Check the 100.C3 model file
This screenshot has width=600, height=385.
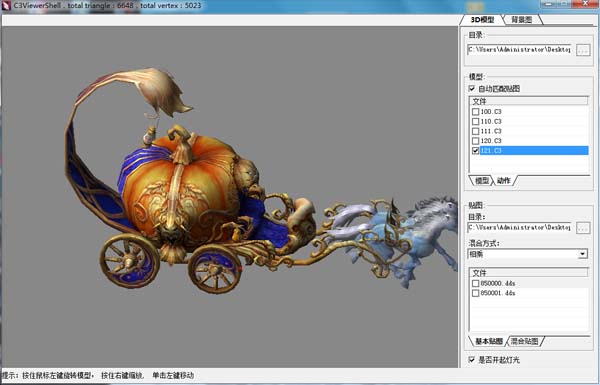476,112
